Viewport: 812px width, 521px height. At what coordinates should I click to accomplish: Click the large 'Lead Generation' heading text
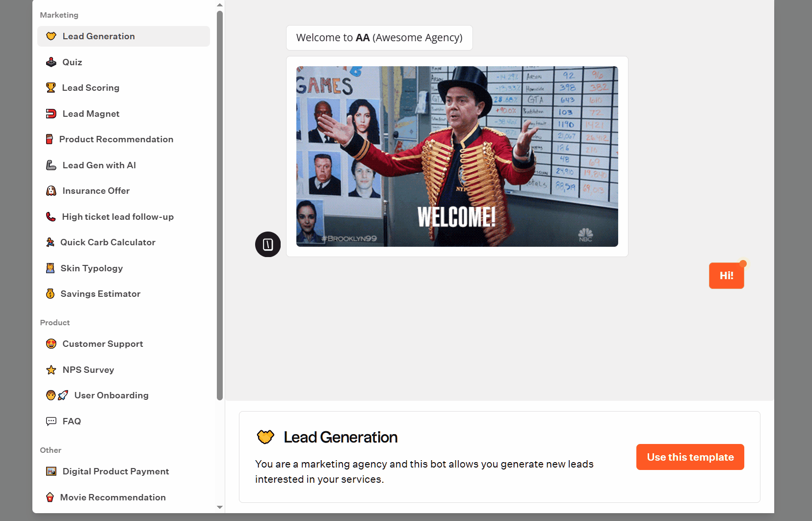point(341,437)
